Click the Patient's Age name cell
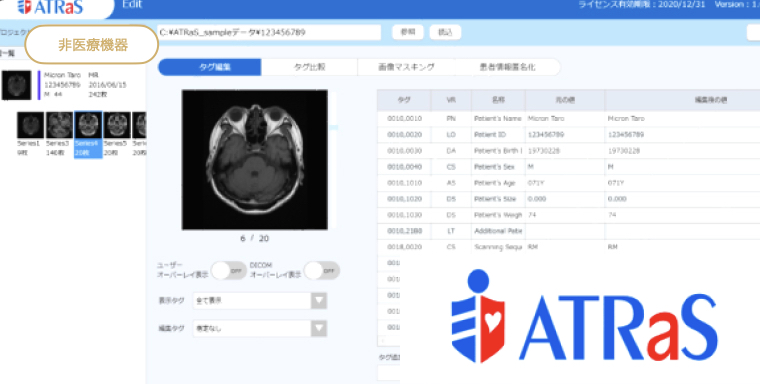The image size is (760, 384). pos(498,183)
